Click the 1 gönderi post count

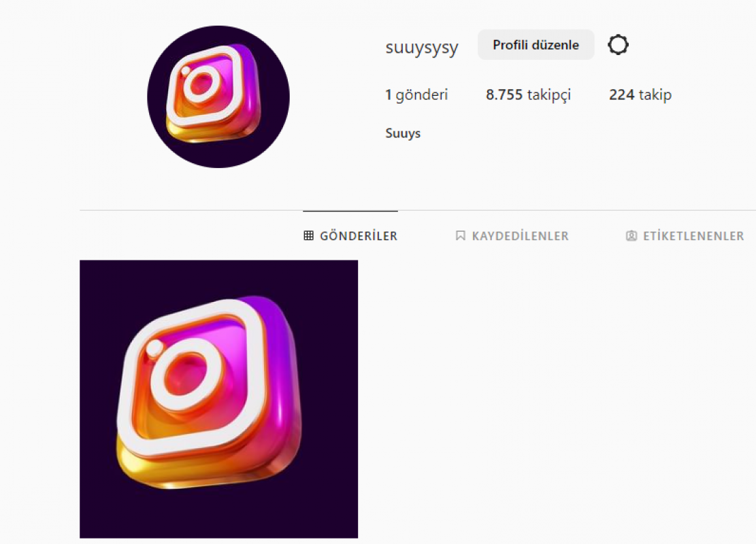tap(416, 95)
